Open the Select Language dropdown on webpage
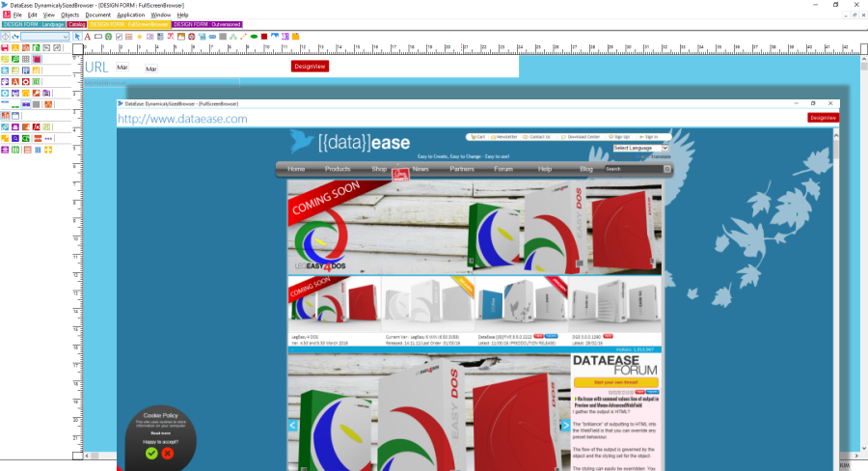The image size is (868, 471). 640,148
